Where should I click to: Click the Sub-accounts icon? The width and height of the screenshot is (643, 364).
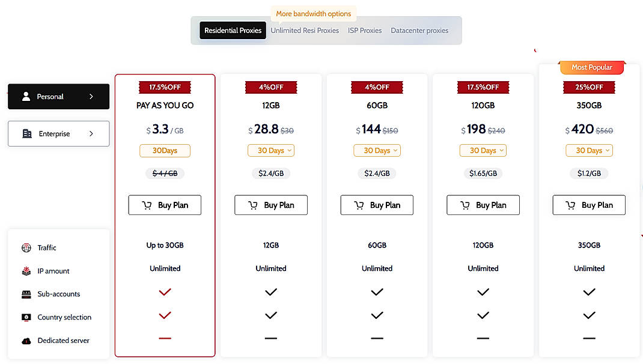26,294
